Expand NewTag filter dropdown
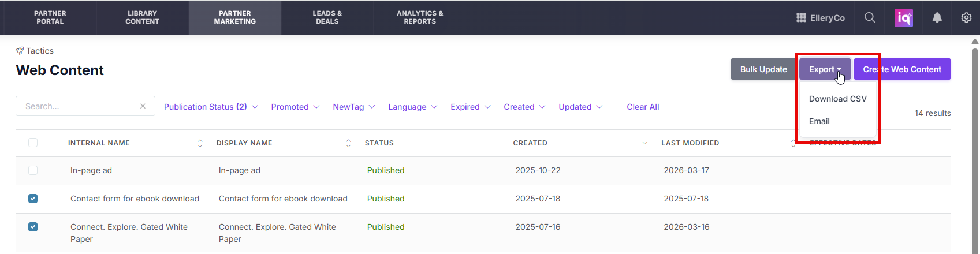This screenshot has height=254, width=980. pos(354,107)
